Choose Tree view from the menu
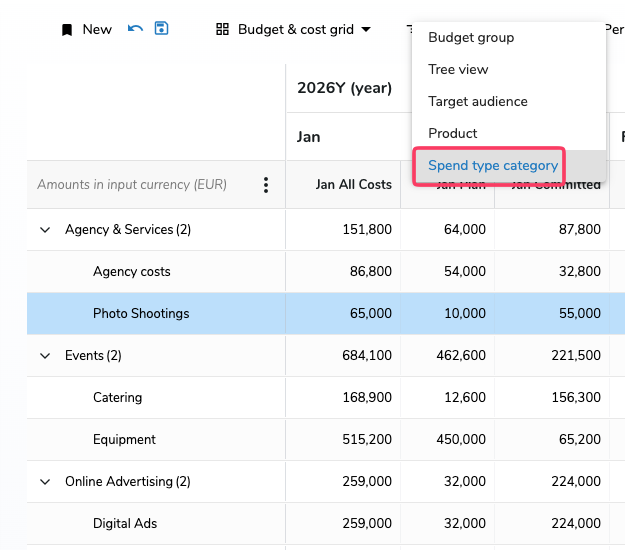625x550 pixels. pyautogui.click(x=509, y=69)
